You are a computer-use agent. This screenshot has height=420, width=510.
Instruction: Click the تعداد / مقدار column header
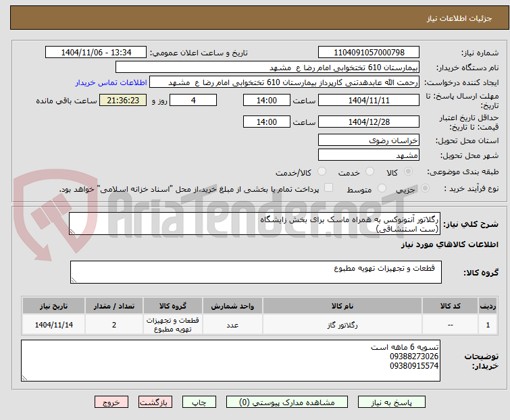pyautogui.click(x=114, y=307)
